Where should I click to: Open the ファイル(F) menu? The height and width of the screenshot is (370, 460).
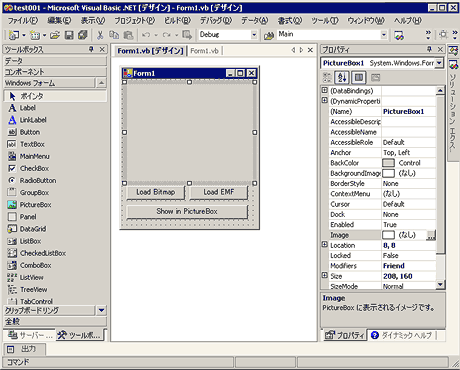coord(23,21)
